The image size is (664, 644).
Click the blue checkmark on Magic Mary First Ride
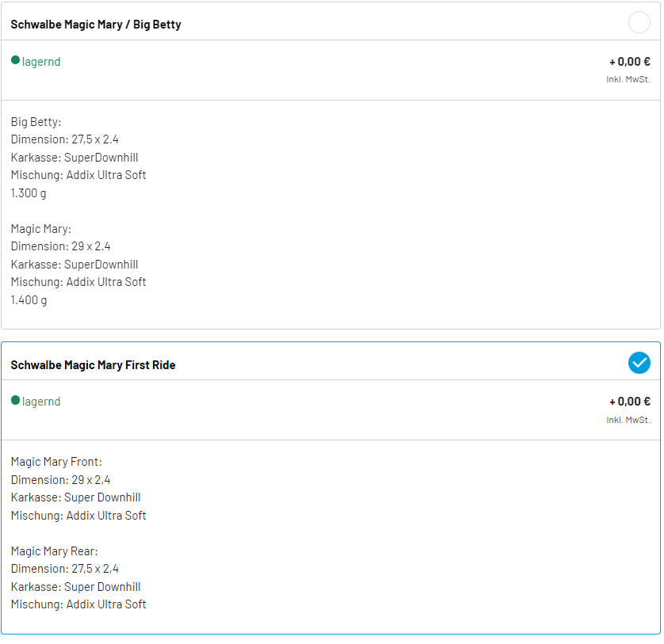(639, 363)
